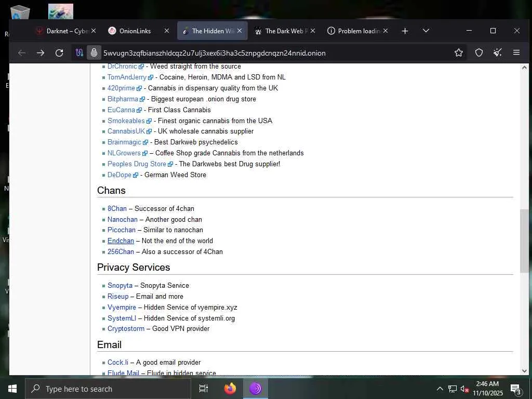Open the network status tray icon
532x399 pixels.
click(x=453, y=389)
